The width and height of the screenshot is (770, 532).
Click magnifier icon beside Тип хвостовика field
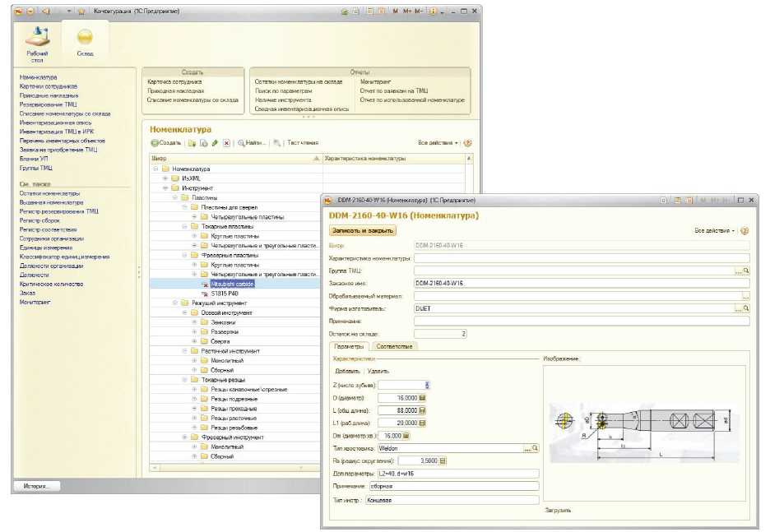click(x=534, y=448)
